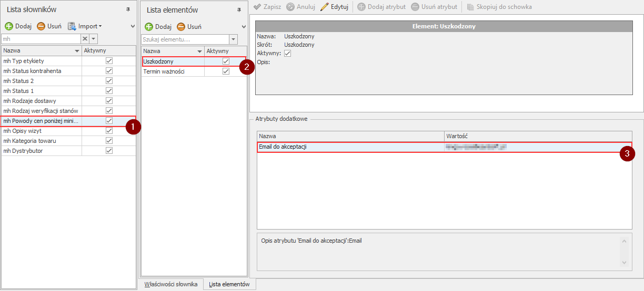
Task: Switch to Właściwości słownika tab
Action: tap(170, 284)
